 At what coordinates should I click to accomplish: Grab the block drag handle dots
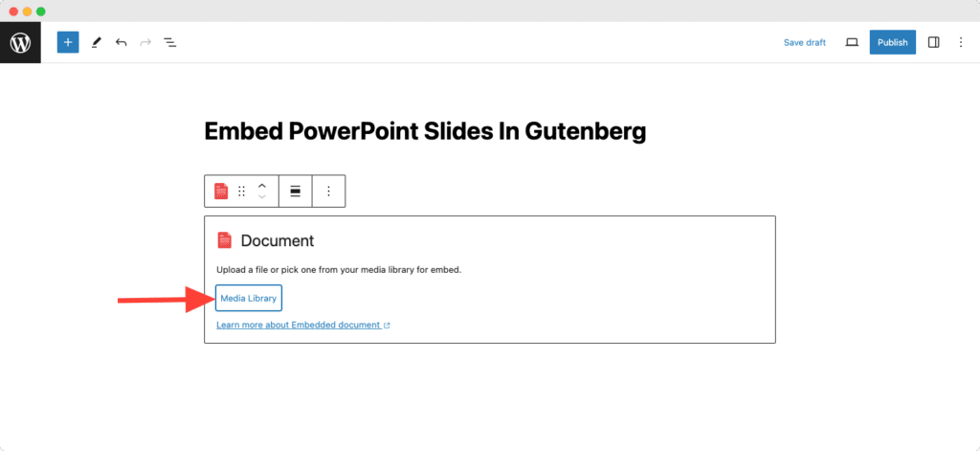tap(242, 192)
